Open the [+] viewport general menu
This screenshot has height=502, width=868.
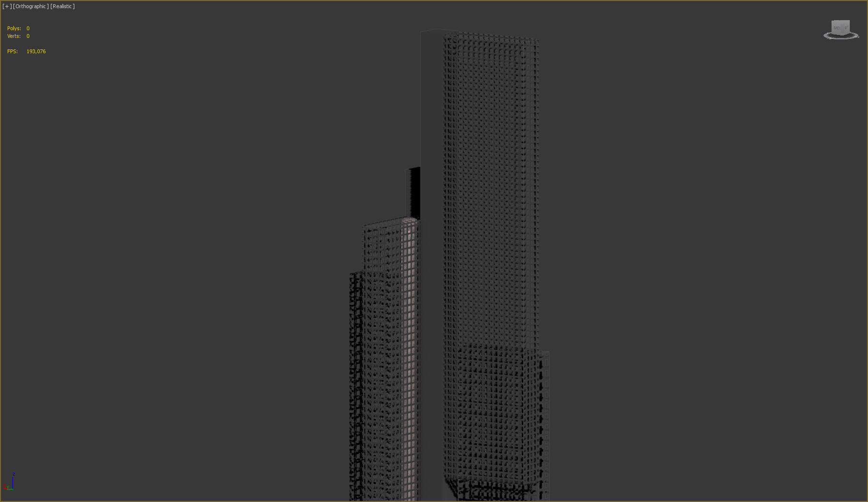pyautogui.click(x=7, y=6)
